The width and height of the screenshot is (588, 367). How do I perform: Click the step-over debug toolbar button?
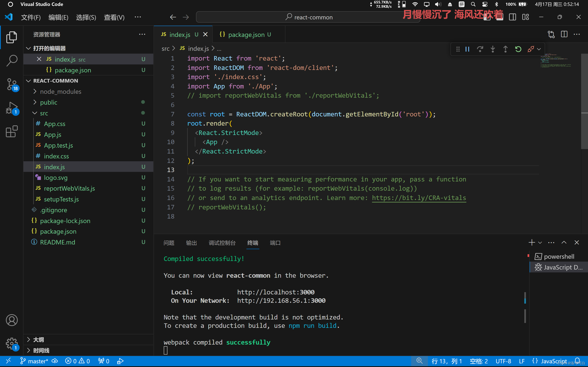point(480,49)
